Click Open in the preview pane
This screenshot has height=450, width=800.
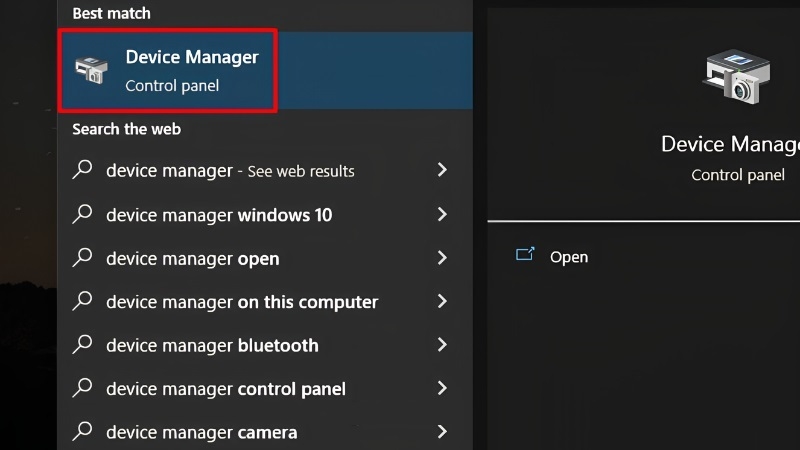tap(569, 257)
